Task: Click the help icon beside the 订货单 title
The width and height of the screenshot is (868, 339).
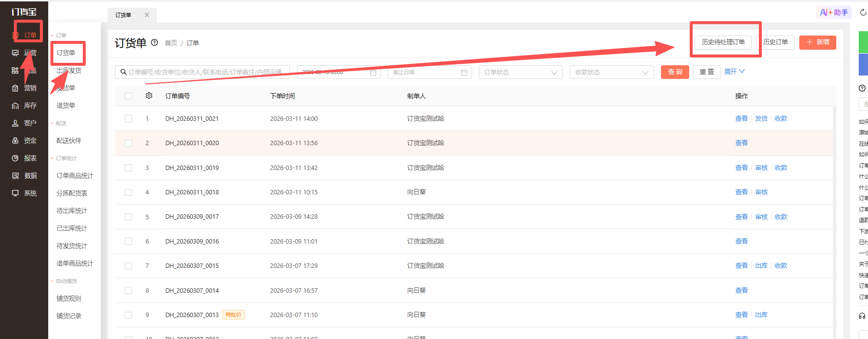Action: point(154,42)
